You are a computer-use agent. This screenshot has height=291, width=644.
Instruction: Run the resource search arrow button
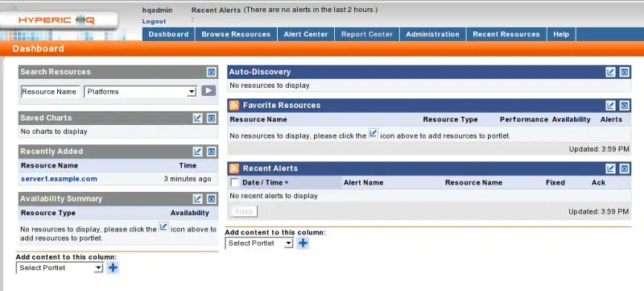(x=208, y=91)
